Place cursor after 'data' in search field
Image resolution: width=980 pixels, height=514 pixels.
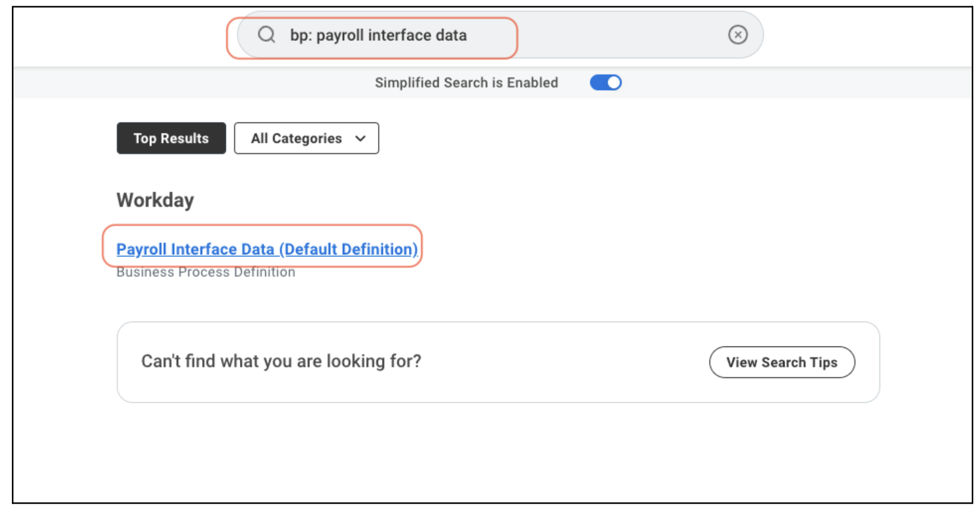coord(468,35)
